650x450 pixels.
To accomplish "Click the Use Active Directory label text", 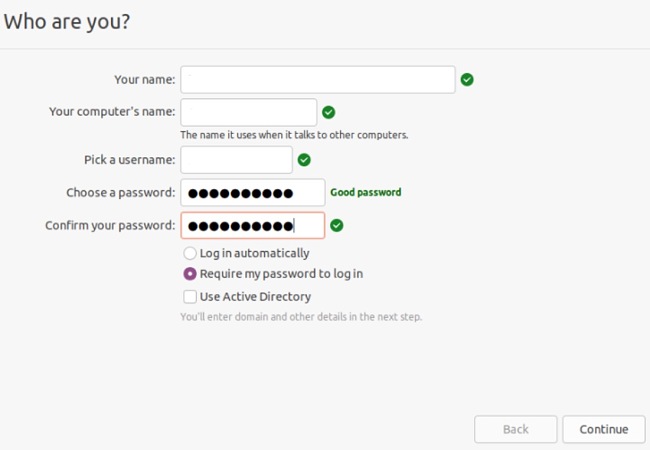I will (x=255, y=297).
